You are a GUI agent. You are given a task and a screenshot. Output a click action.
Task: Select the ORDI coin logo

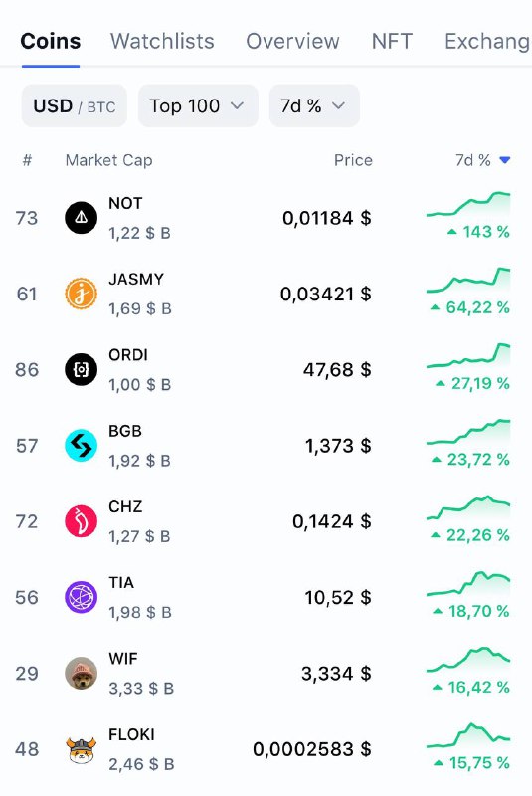(82, 369)
